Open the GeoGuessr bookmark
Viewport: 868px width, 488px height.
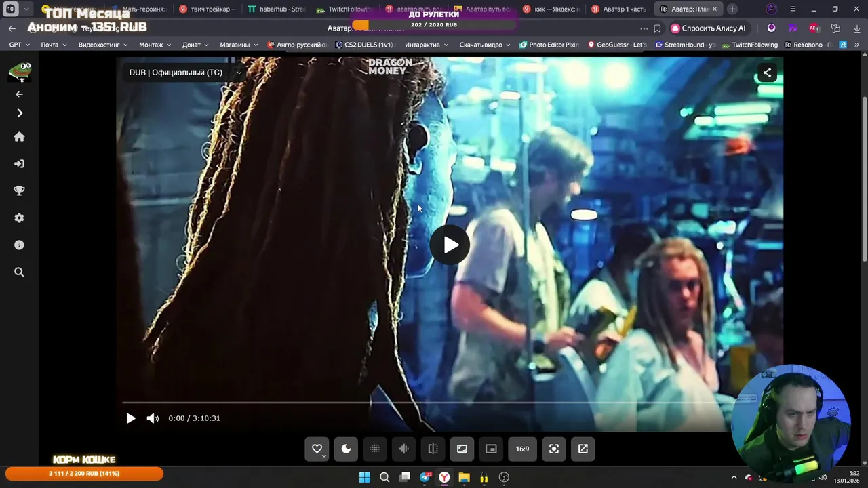(x=617, y=45)
